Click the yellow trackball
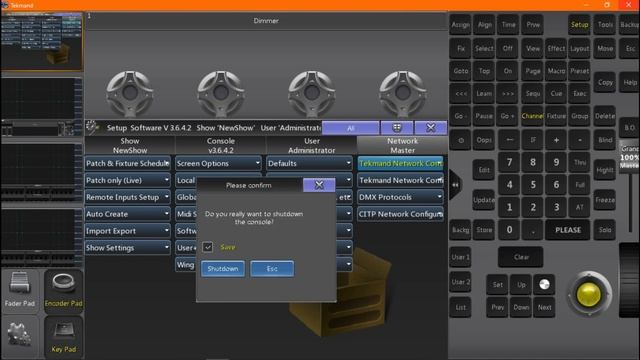640x360 pixels. (x=589, y=294)
